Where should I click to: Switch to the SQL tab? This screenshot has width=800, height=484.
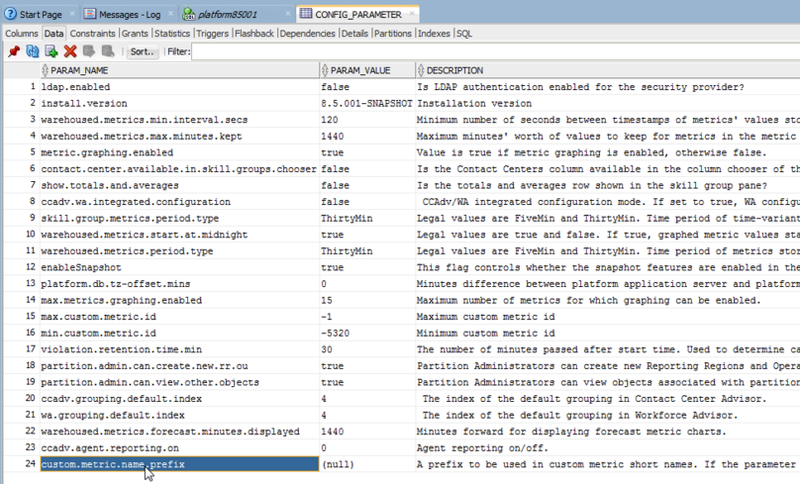(x=464, y=33)
